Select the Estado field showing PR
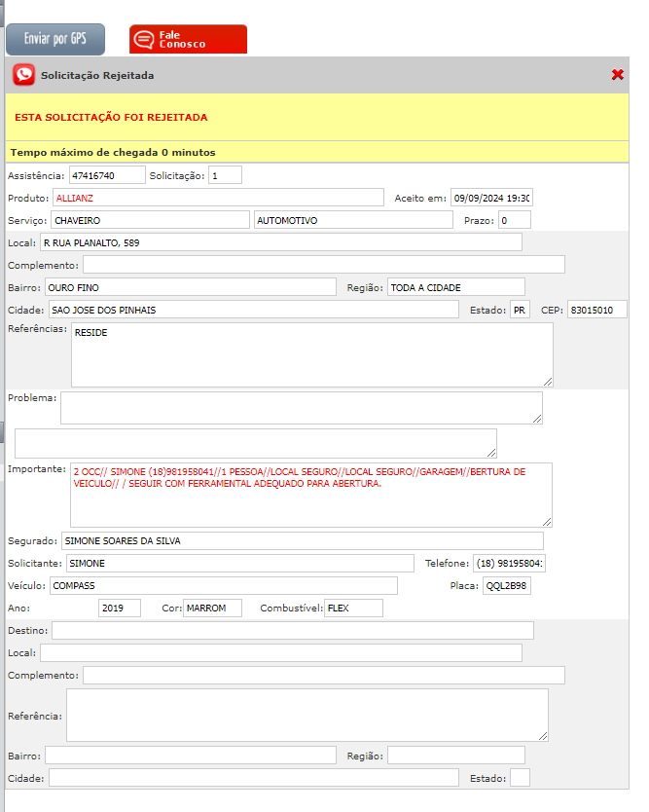This screenshot has width=649, height=812. click(x=520, y=310)
